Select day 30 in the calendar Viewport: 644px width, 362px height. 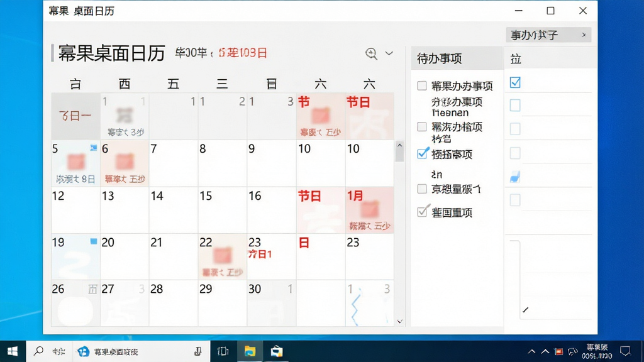point(271,304)
